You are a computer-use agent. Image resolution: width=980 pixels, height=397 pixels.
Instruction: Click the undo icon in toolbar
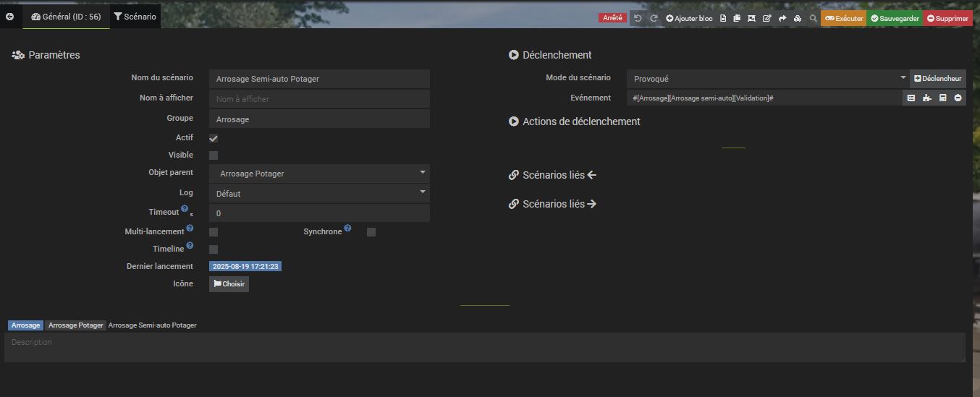(638, 18)
